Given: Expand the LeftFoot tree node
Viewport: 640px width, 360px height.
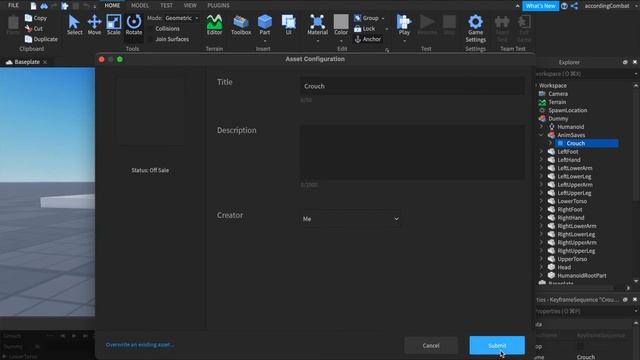Looking at the screenshot, I should click(541, 151).
